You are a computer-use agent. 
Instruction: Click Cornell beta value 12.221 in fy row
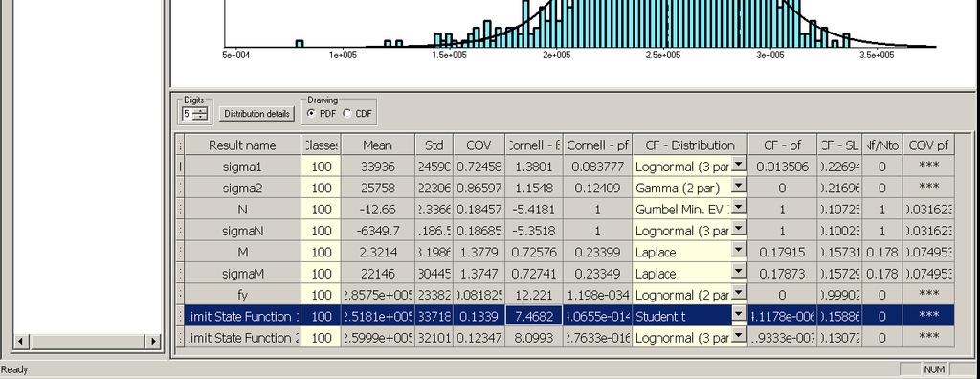[x=533, y=295]
